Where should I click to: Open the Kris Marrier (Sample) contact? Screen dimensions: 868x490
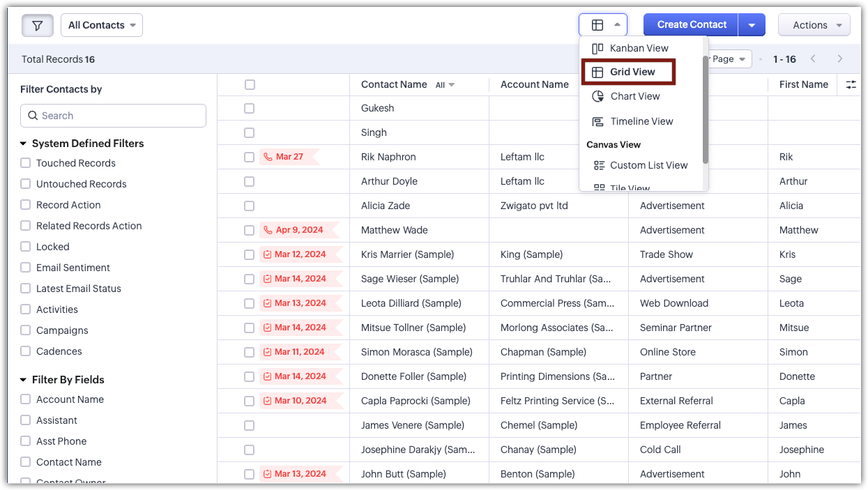coord(407,254)
